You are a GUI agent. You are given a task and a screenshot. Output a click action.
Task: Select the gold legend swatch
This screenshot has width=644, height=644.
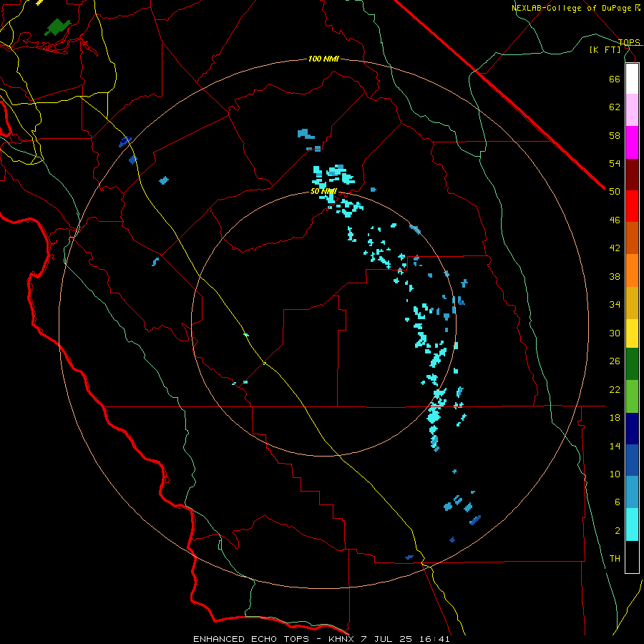(x=632, y=303)
